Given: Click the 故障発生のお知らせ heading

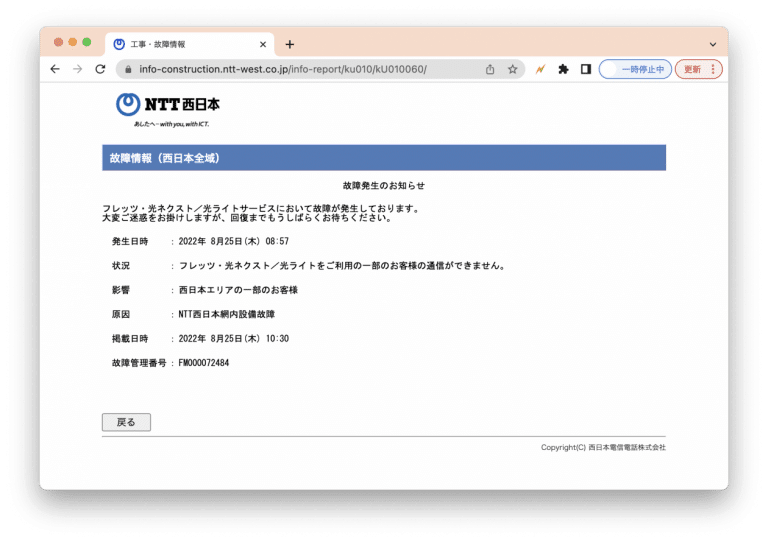Looking at the screenshot, I should 384,186.
